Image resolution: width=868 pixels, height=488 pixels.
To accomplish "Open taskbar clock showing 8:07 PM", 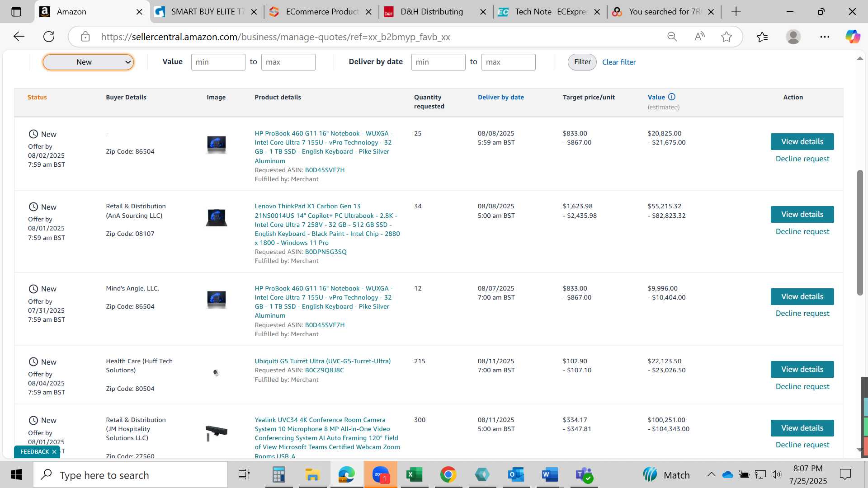I will point(808,474).
